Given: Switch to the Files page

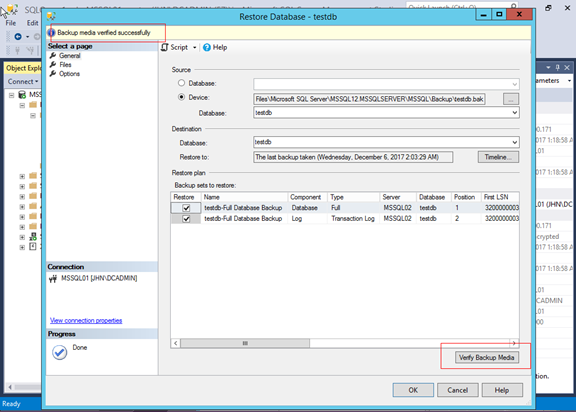Looking at the screenshot, I should (x=65, y=65).
